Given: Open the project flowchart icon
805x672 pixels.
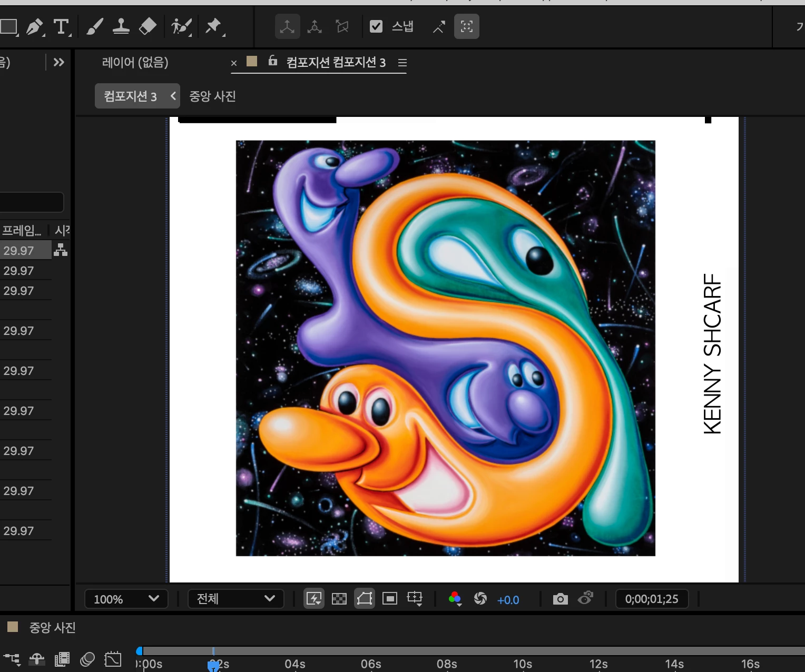Looking at the screenshot, I should (x=61, y=250).
